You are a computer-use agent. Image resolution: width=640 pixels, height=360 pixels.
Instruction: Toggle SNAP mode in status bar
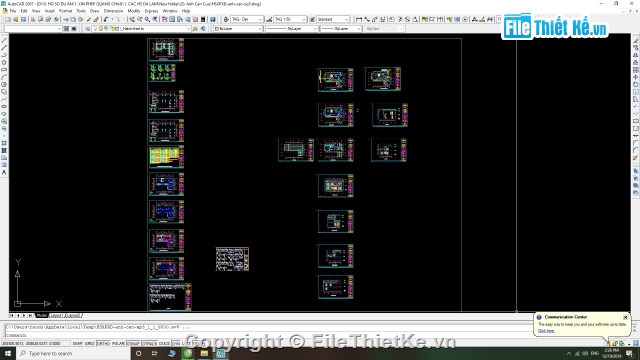(x=77, y=344)
